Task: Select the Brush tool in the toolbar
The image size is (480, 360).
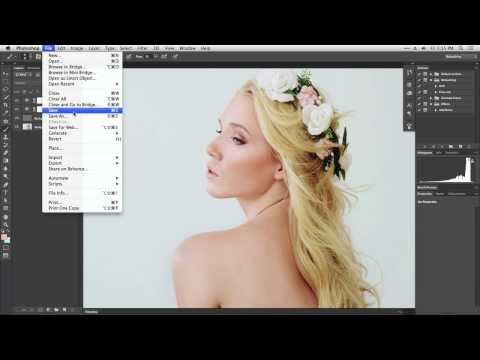Action: 5,129
